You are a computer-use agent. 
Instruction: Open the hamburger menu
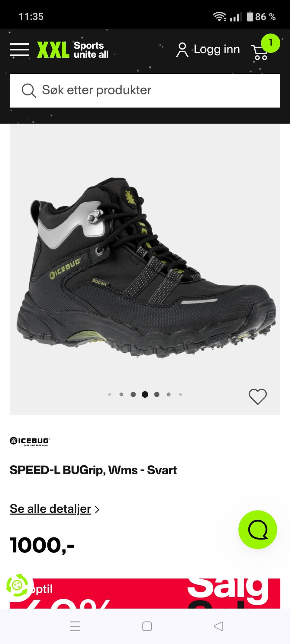(19, 50)
